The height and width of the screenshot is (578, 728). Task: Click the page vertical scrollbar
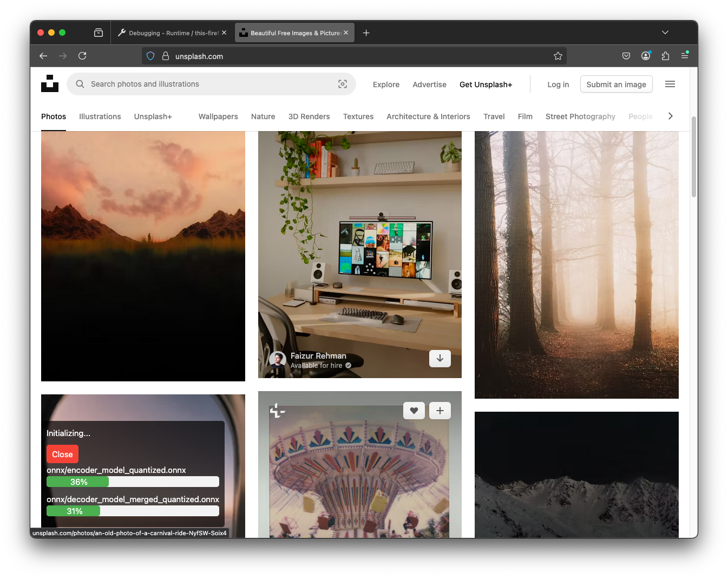(694, 157)
